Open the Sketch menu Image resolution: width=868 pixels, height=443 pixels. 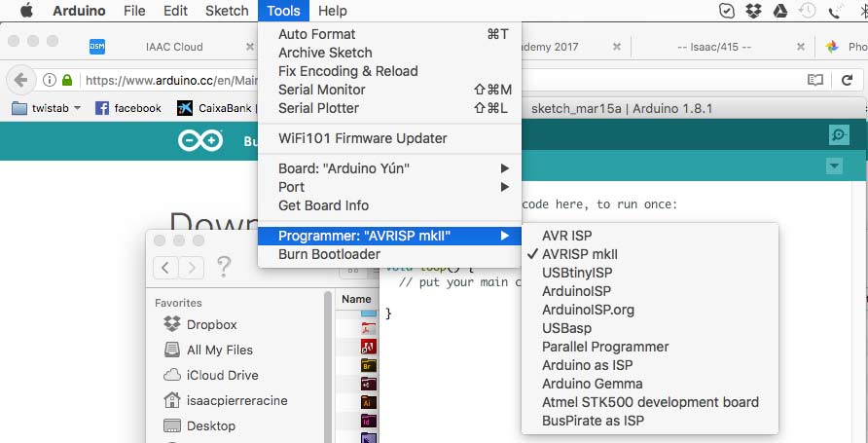[x=227, y=11]
